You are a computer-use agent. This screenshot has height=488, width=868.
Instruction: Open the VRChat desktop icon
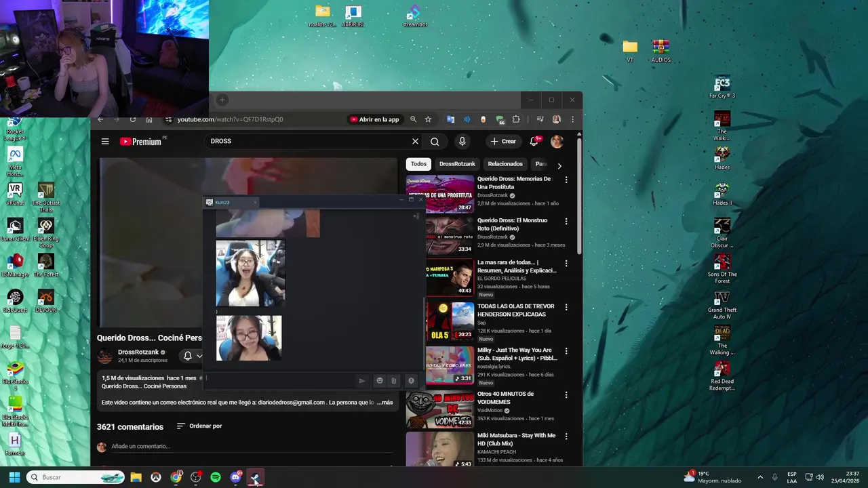coord(15,195)
